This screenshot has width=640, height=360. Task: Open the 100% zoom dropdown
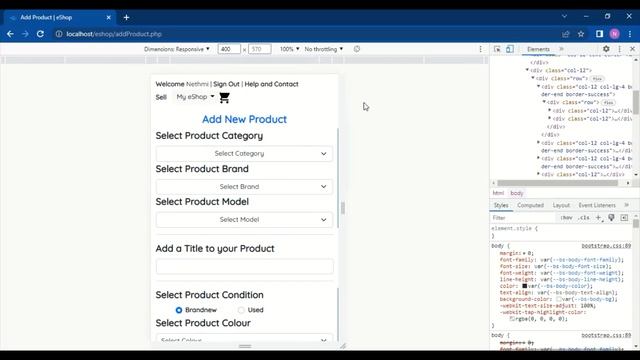click(289, 49)
